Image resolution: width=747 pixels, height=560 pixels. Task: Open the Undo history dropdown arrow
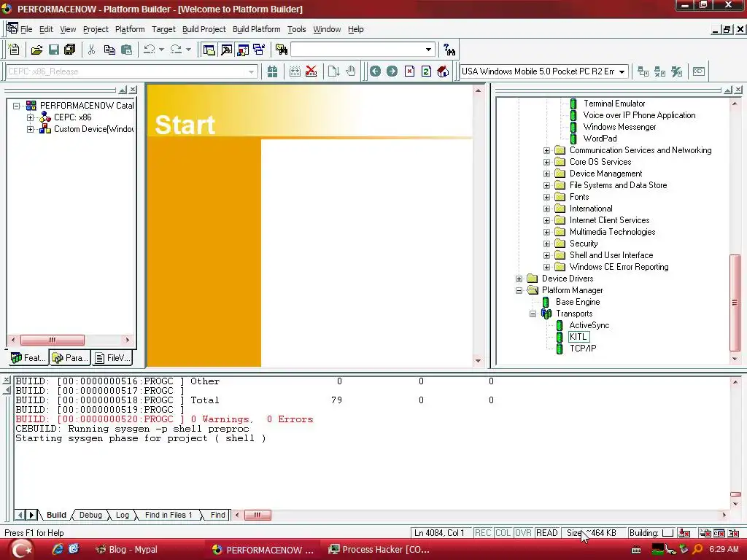tap(161, 50)
